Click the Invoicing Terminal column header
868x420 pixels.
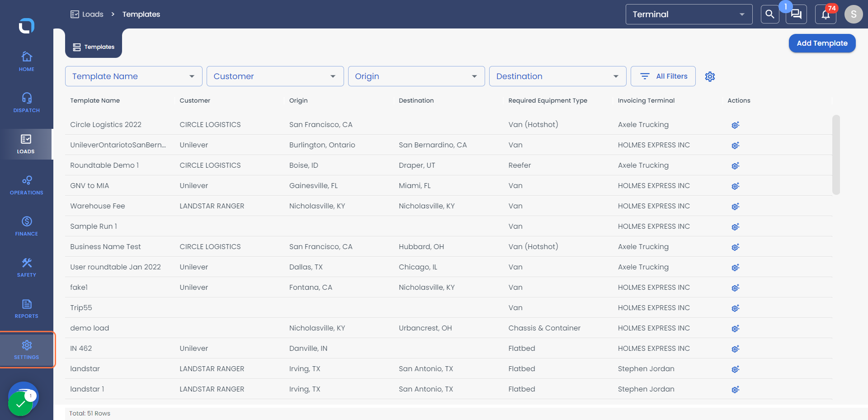[x=646, y=100]
